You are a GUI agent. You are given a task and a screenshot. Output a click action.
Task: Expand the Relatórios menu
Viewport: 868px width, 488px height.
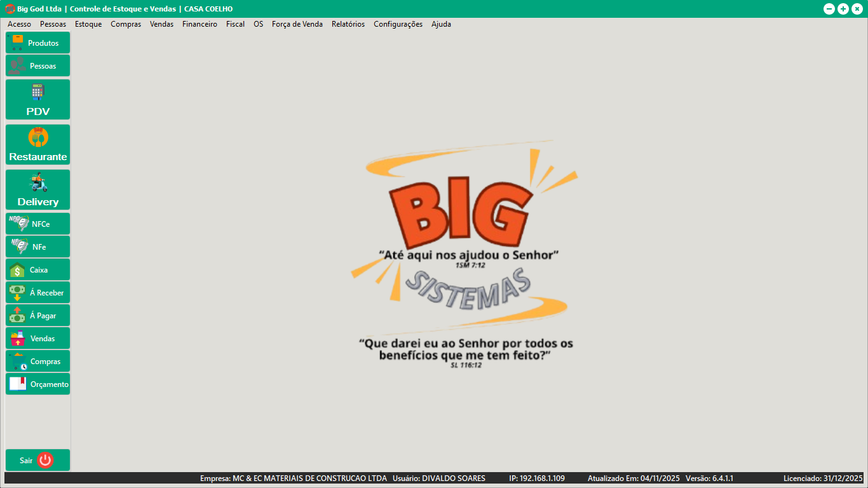point(348,24)
